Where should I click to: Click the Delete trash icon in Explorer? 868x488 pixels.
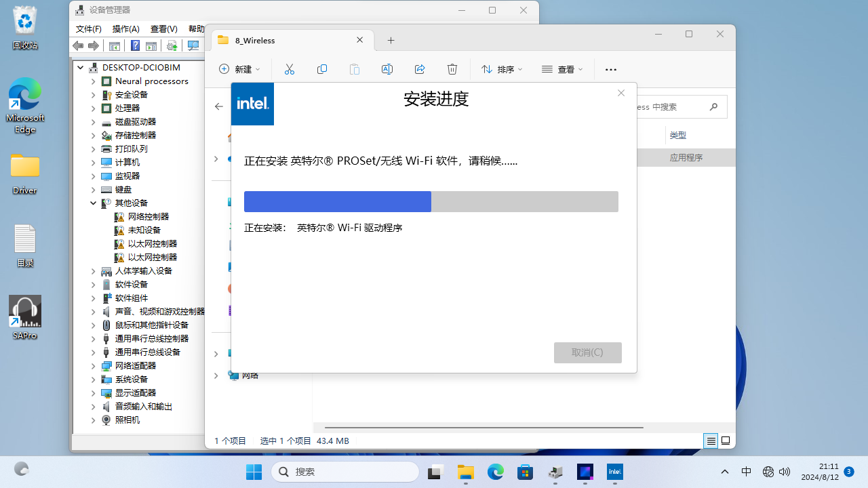click(452, 69)
